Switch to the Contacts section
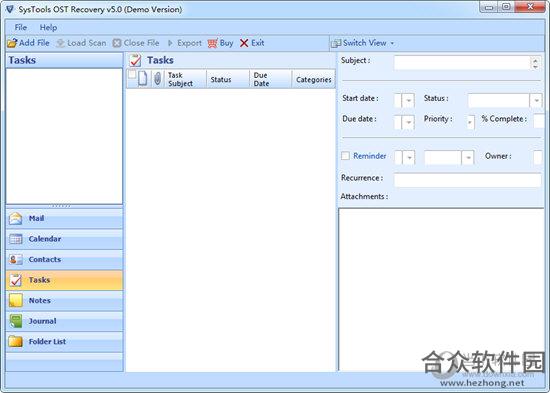550x393 pixels. [x=64, y=259]
